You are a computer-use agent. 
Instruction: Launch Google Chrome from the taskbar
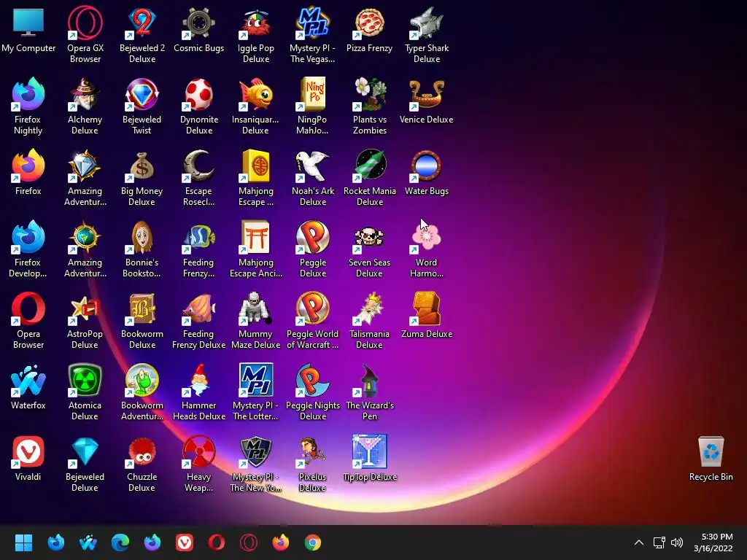coord(313,542)
